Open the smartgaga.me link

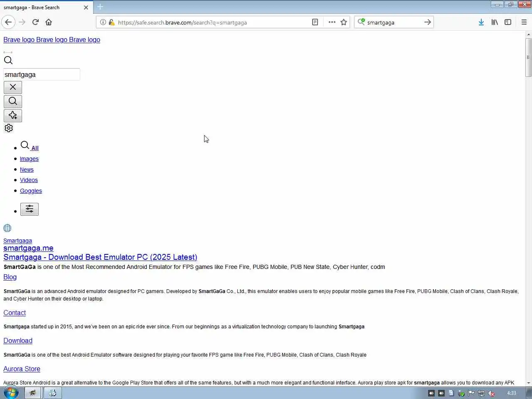tap(28, 248)
